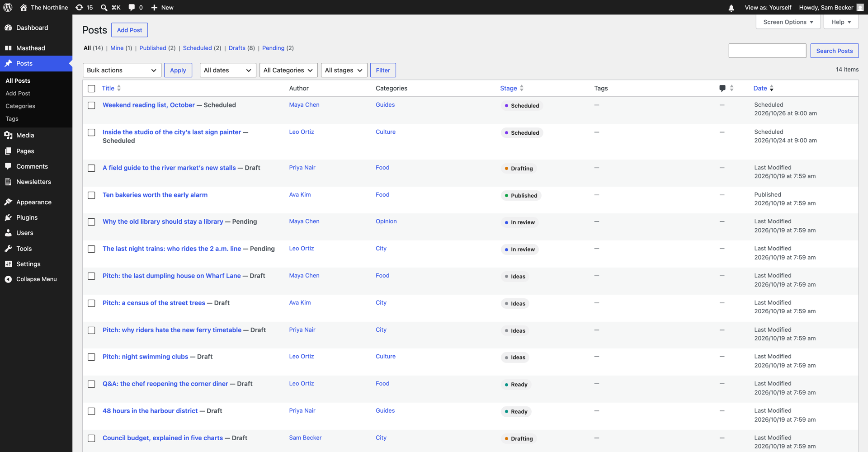Click the Plugins plug icon
The height and width of the screenshot is (452, 868).
[8, 217]
